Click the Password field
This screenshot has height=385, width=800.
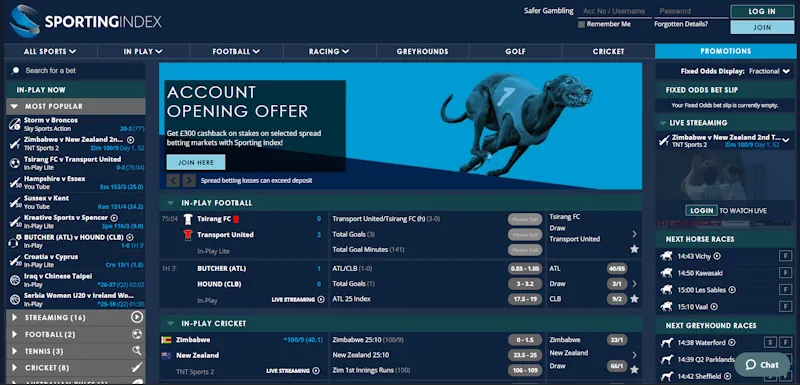pyautogui.click(x=691, y=11)
